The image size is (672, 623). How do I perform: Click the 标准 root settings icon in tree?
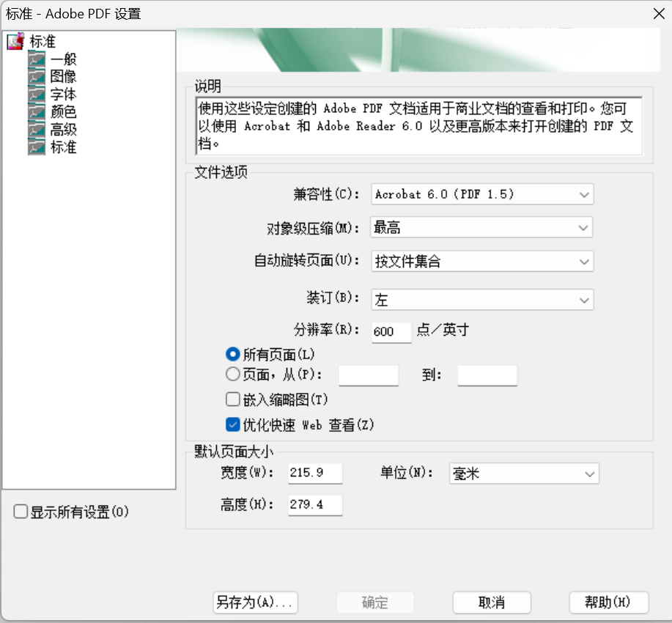pyautogui.click(x=16, y=41)
